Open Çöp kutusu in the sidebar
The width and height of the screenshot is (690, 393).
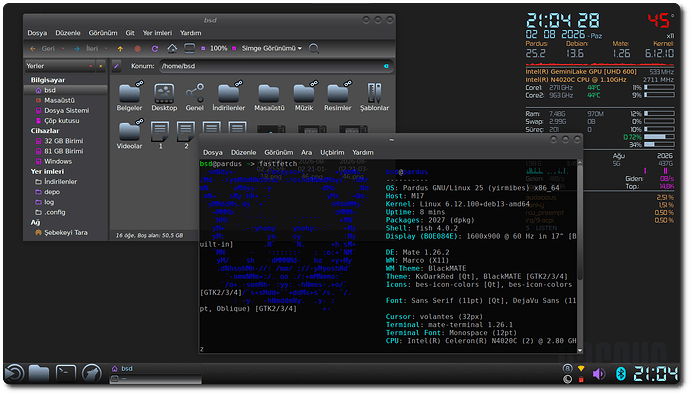(x=66, y=121)
